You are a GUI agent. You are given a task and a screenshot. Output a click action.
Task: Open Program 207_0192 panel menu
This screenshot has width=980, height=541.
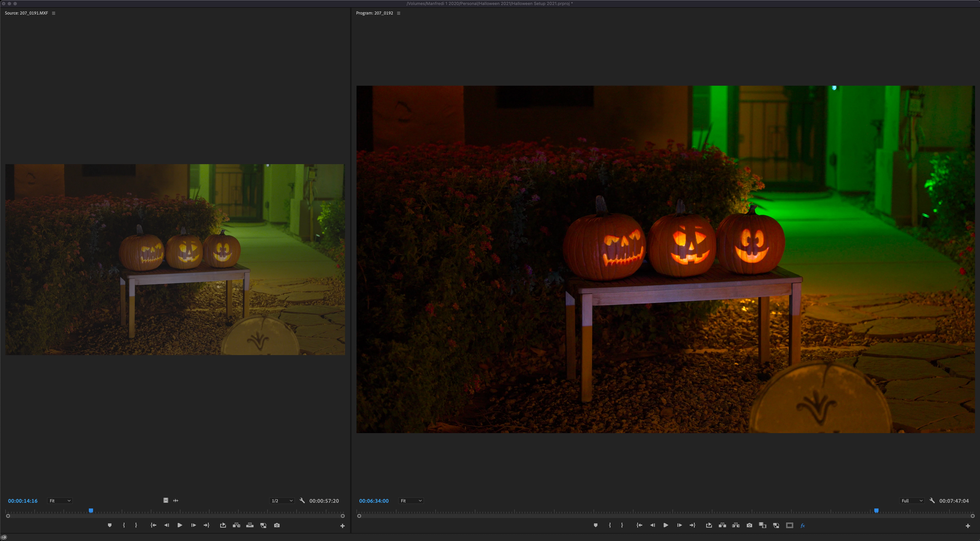click(x=398, y=13)
